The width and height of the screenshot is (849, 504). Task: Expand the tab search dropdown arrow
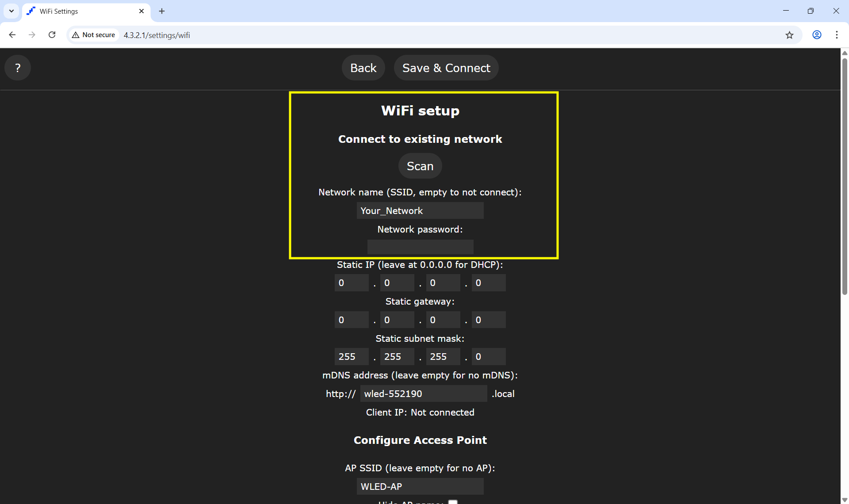(x=11, y=11)
